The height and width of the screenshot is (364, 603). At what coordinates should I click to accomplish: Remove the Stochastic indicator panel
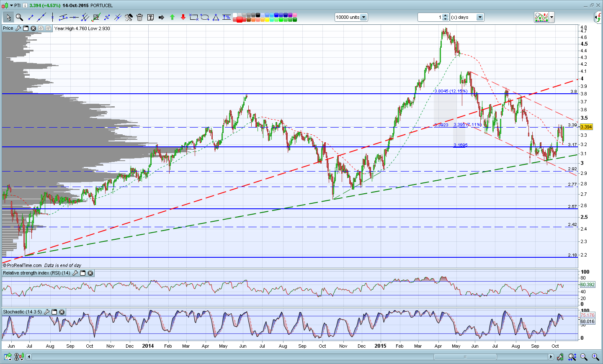pyautogui.click(x=62, y=312)
